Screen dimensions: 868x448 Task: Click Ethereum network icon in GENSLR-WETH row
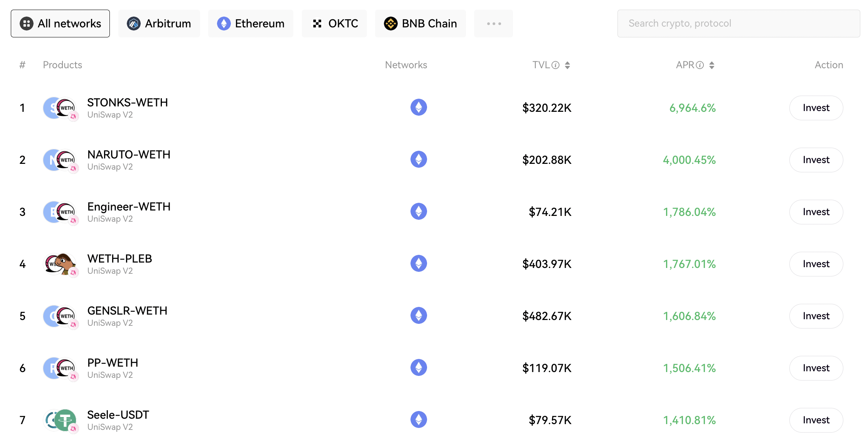click(419, 315)
